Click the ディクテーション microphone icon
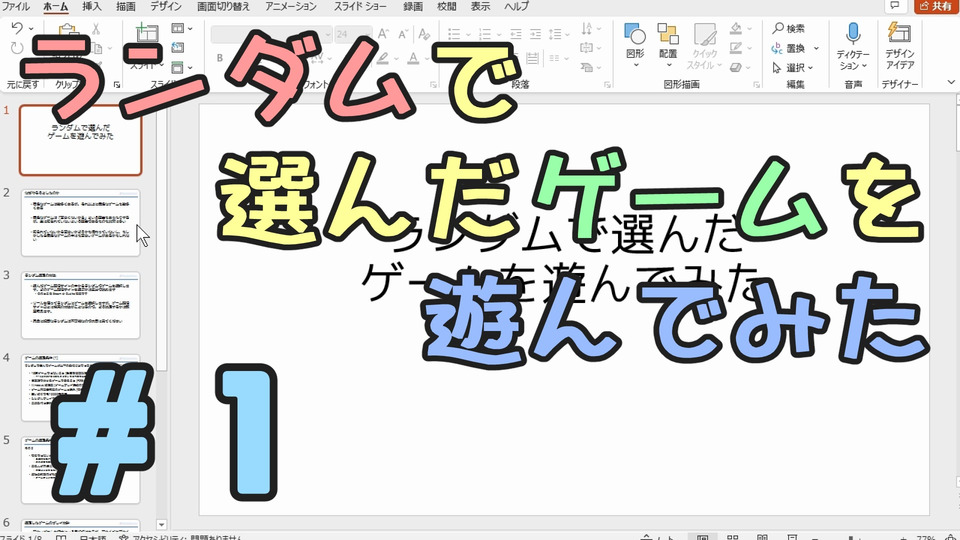This screenshot has height=540, width=960. tap(853, 33)
